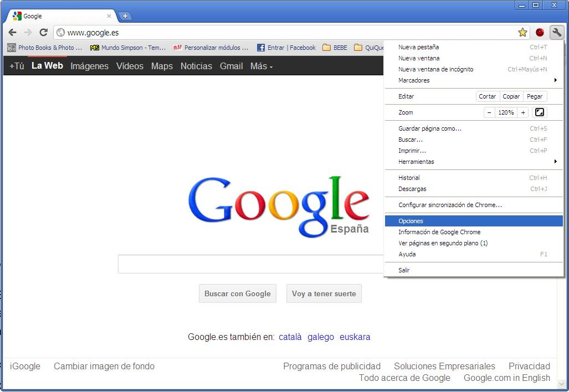This screenshot has height=392, width=569.
Task: Choose Salir to quit Chrome
Action: pos(474,270)
